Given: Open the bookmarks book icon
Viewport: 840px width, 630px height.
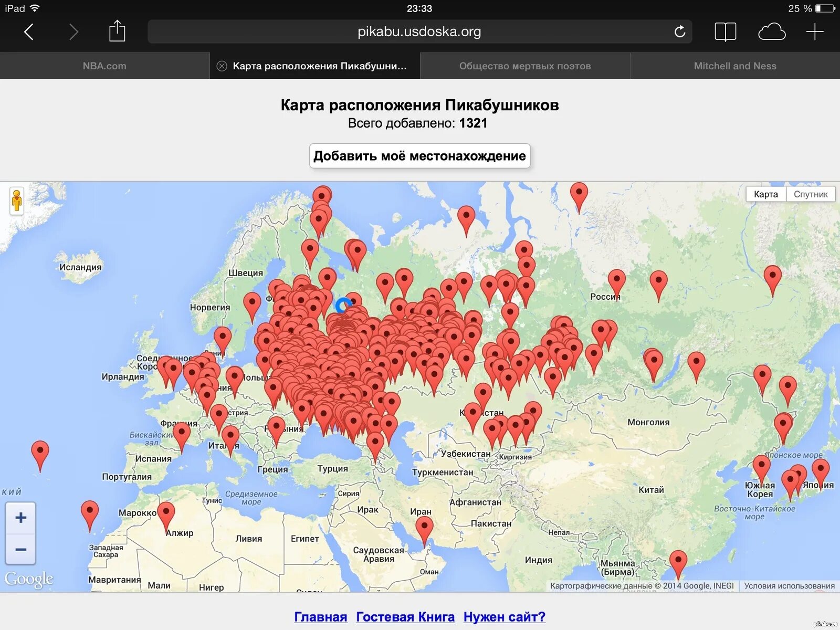Looking at the screenshot, I should tap(726, 32).
